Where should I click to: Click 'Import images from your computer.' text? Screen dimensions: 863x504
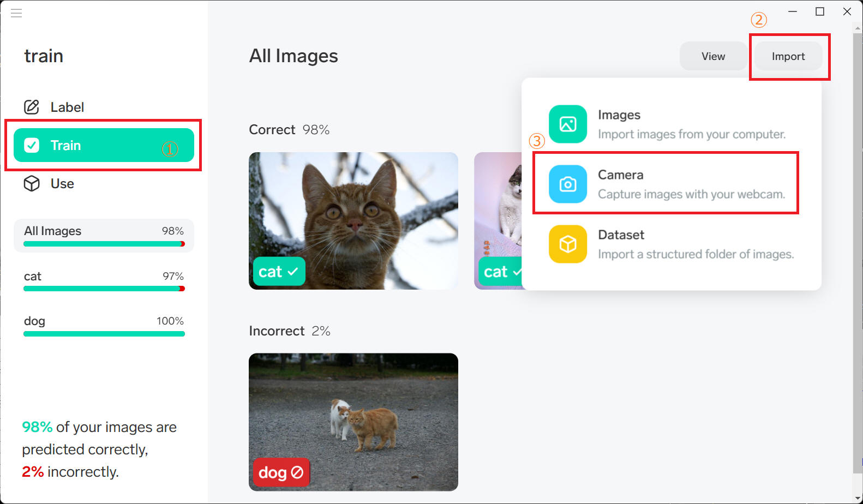coord(692,134)
